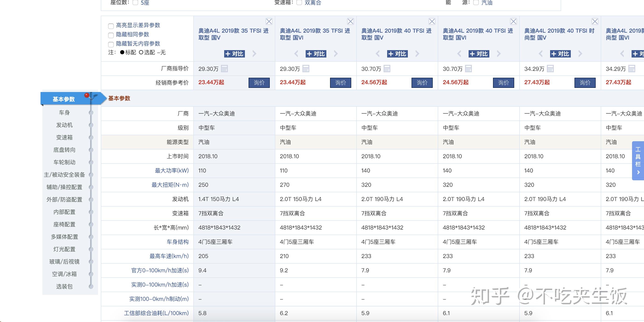Shift last 时尚型 国VI column left
644x322 pixels.
tap(622, 54)
